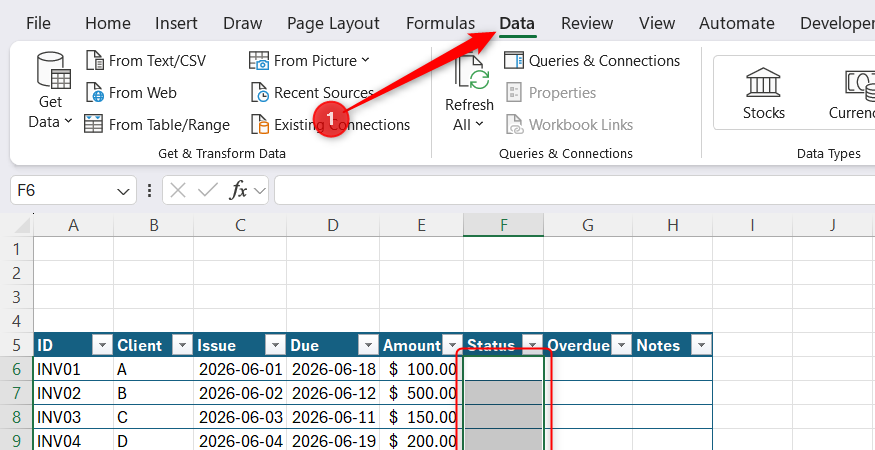The width and height of the screenshot is (875, 450).
Task: Cancel formula entry X icon
Action: coord(178,191)
